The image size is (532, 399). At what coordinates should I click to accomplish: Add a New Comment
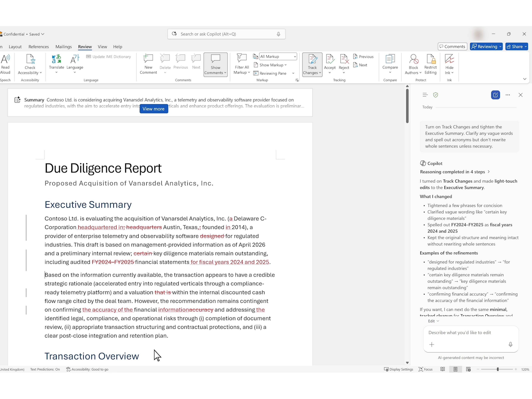pyautogui.click(x=148, y=64)
